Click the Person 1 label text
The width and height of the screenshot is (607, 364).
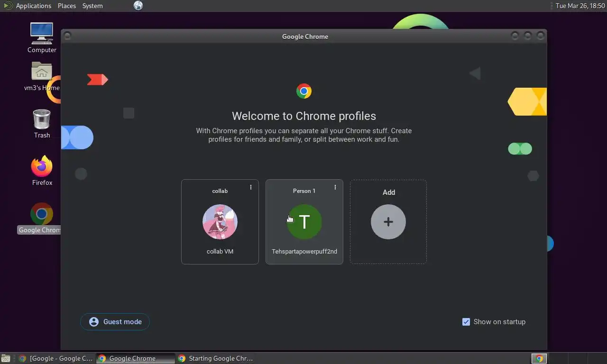coord(304,191)
